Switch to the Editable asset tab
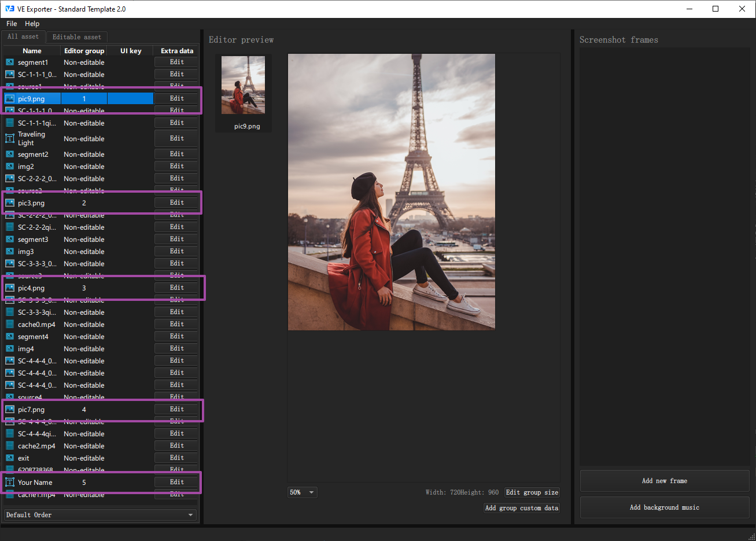The height and width of the screenshot is (541, 756). 76,37
